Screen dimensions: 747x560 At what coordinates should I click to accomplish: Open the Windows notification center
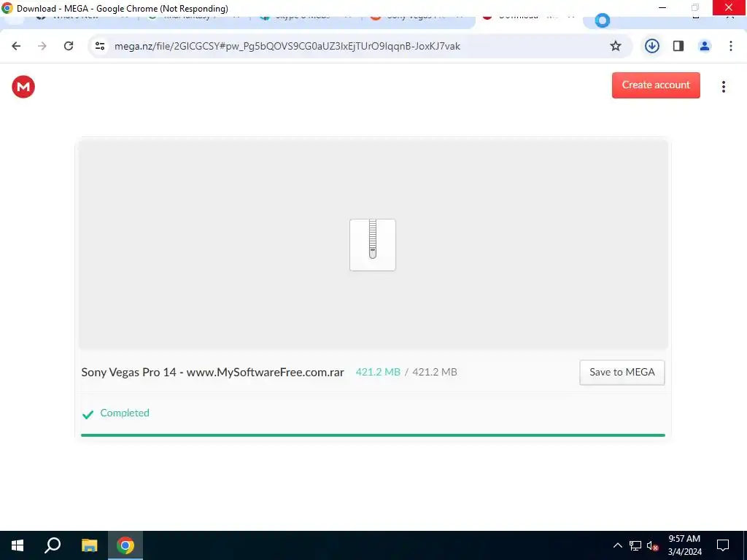point(723,545)
